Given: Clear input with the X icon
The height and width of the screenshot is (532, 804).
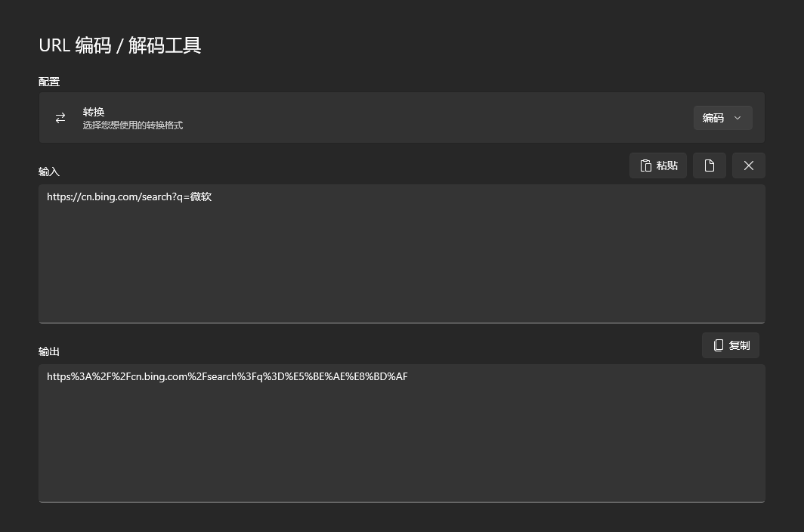Looking at the screenshot, I should tap(749, 165).
